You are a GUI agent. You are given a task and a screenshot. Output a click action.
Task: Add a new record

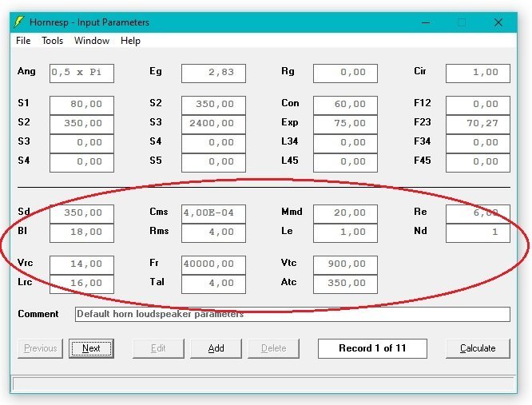point(216,348)
